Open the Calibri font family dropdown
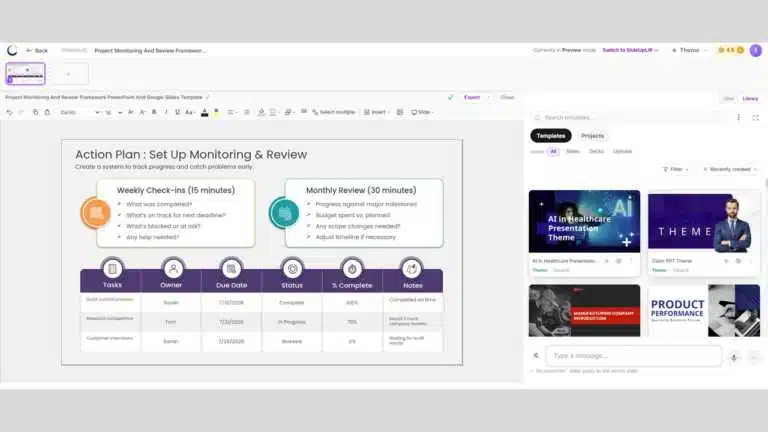768x432 pixels. coord(80,112)
